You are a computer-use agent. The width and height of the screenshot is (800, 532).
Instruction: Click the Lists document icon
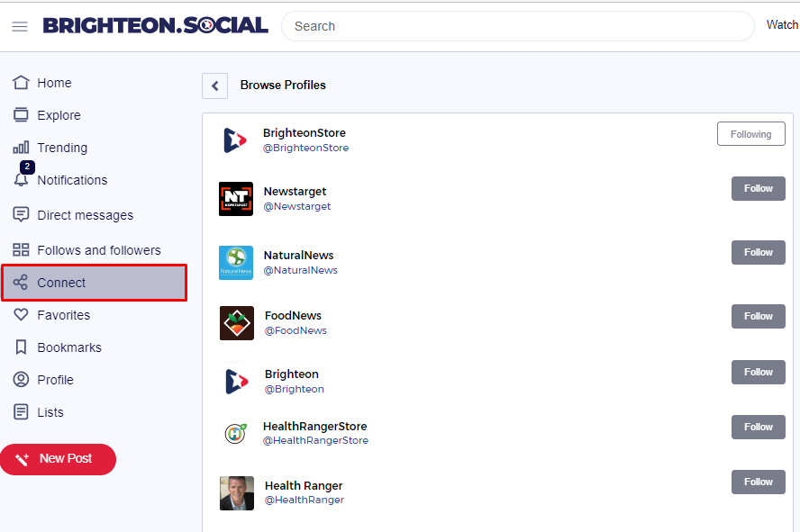point(21,411)
